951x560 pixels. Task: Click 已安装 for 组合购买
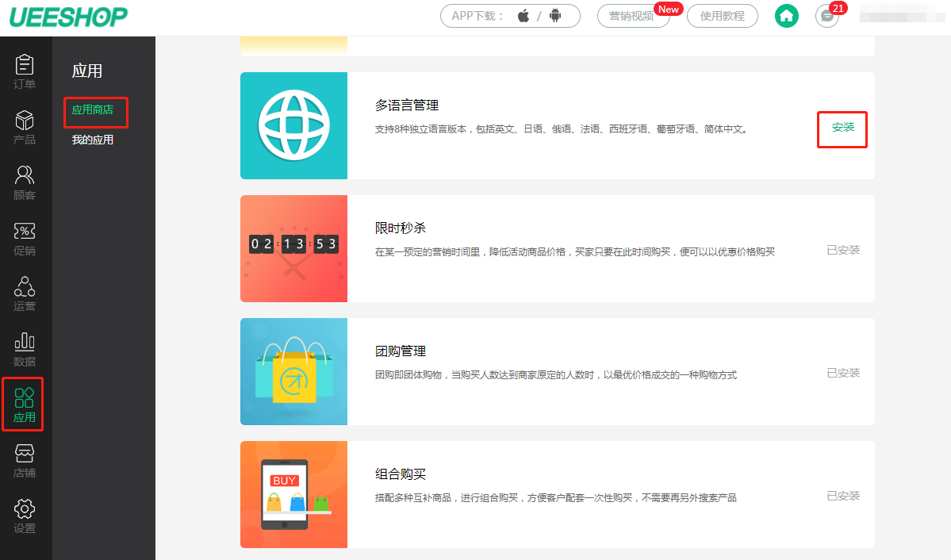click(843, 497)
